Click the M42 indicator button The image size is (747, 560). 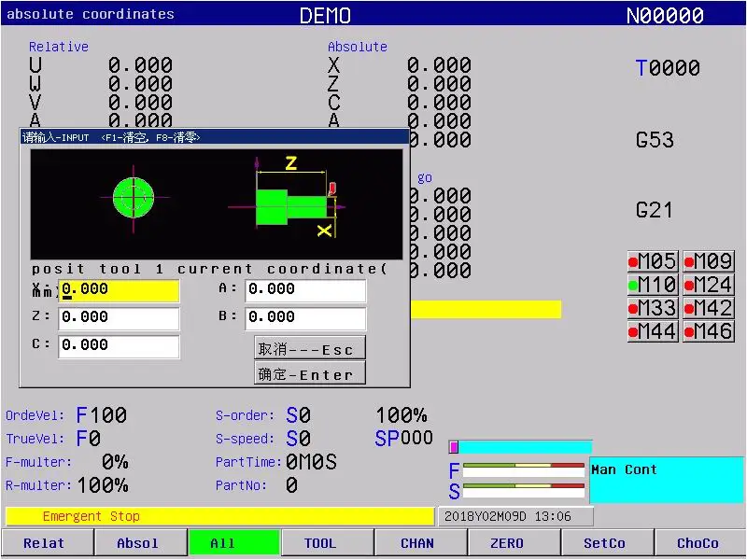coord(708,308)
